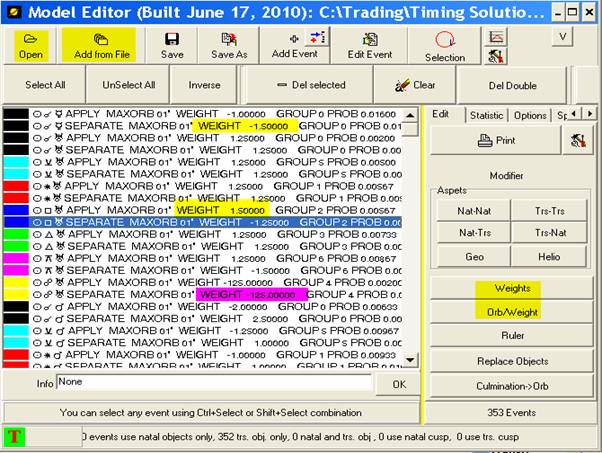The width and height of the screenshot is (602, 453).
Task: Click green swatch of APPLY GROUP 3 row
Action: coord(16,234)
